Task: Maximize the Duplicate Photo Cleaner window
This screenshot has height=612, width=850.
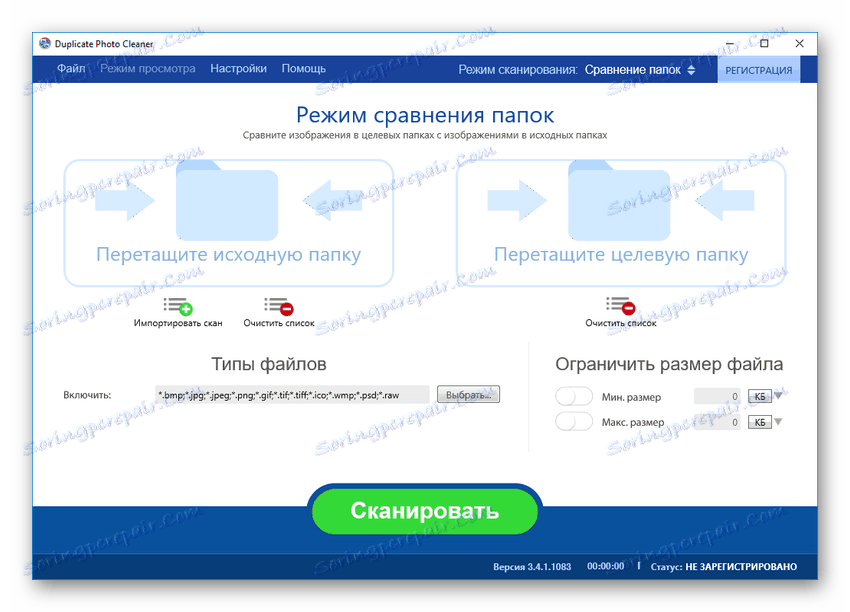Action: click(x=764, y=43)
